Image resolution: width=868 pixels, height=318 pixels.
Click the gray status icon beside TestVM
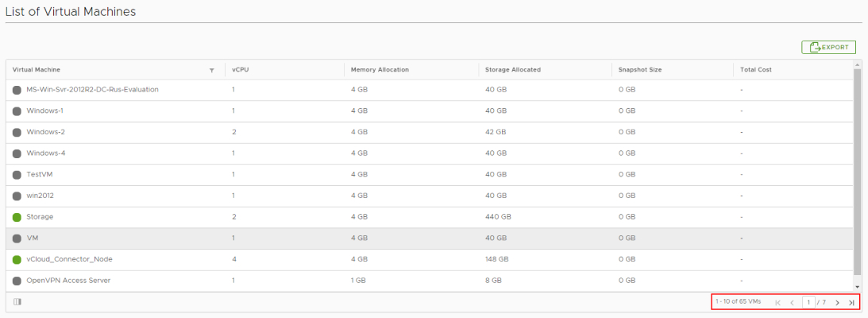click(17, 174)
